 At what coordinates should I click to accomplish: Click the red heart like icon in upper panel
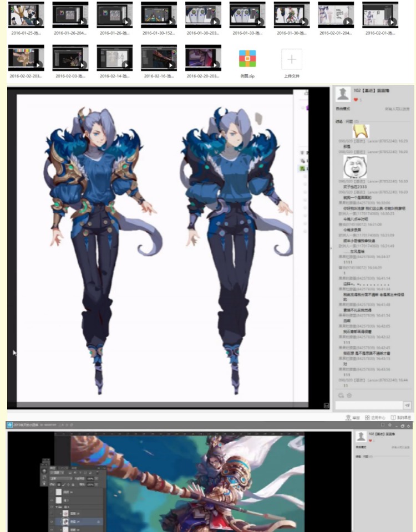click(x=356, y=100)
